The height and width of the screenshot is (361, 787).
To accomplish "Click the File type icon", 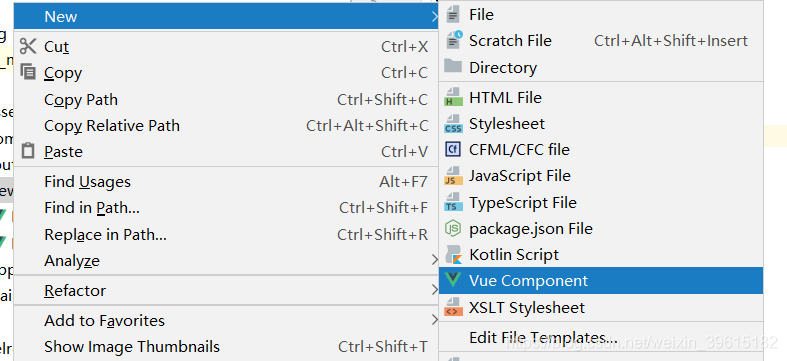I will pos(453,15).
